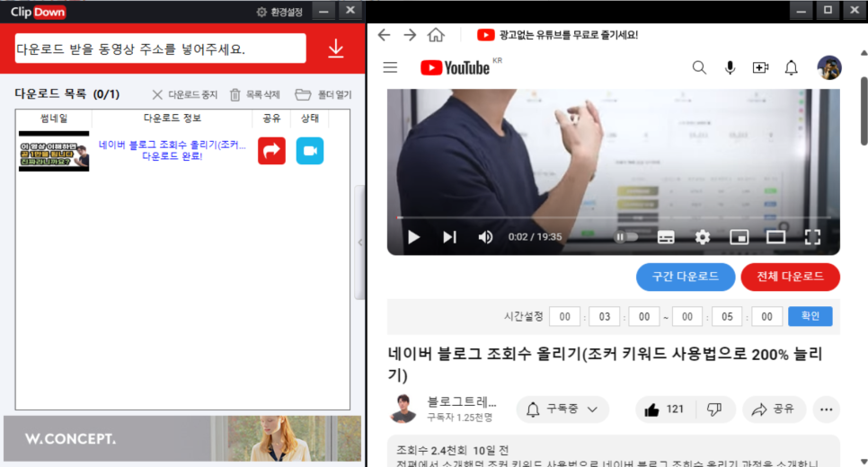Enter fullscreen mode
The height and width of the screenshot is (467, 868).
click(812, 237)
